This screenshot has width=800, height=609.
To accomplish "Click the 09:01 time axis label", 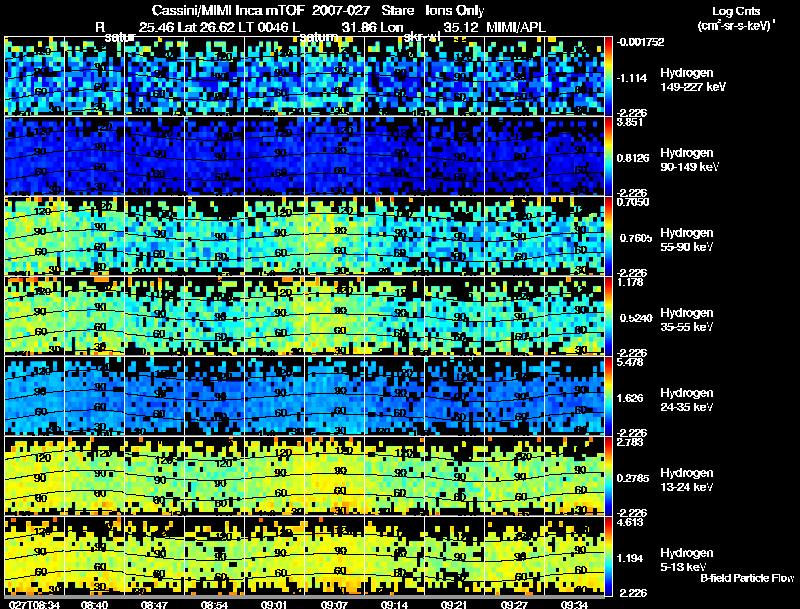I will 274,605.
